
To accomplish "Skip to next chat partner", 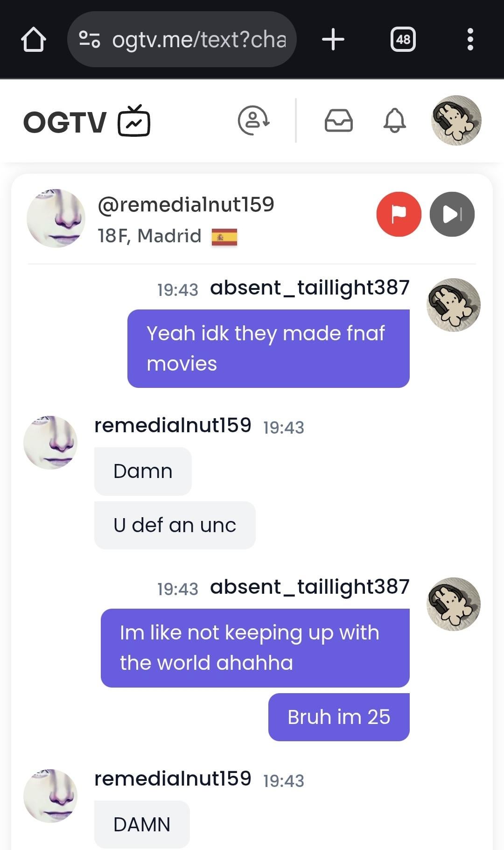I will click(452, 214).
